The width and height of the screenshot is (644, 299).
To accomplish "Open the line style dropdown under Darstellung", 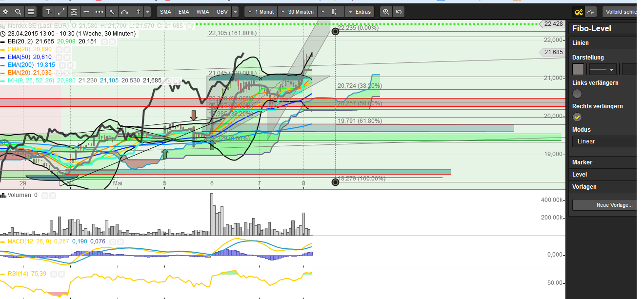I will pyautogui.click(x=603, y=69).
